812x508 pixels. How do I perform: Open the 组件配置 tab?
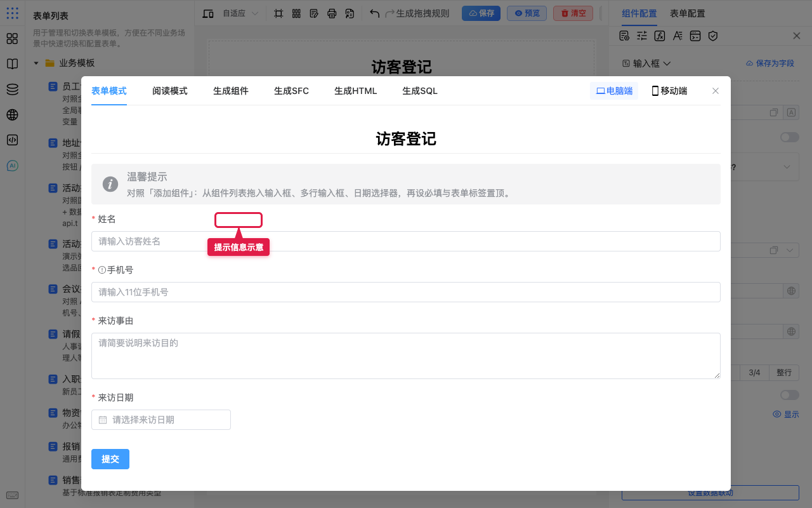[x=639, y=13]
